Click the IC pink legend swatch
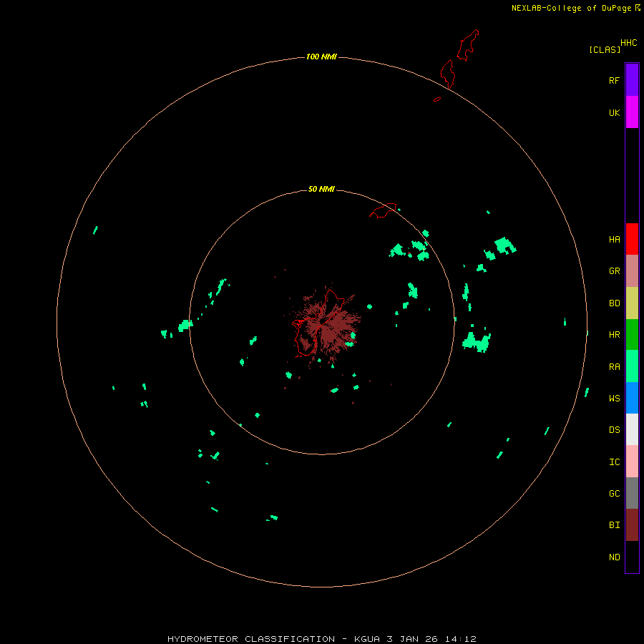 (x=632, y=462)
